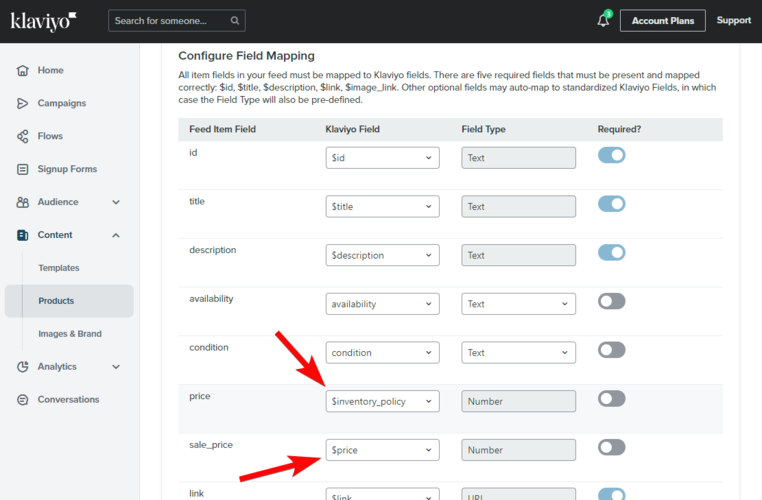Click the Campaigns paper-plane icon

[x=22, y=104]
